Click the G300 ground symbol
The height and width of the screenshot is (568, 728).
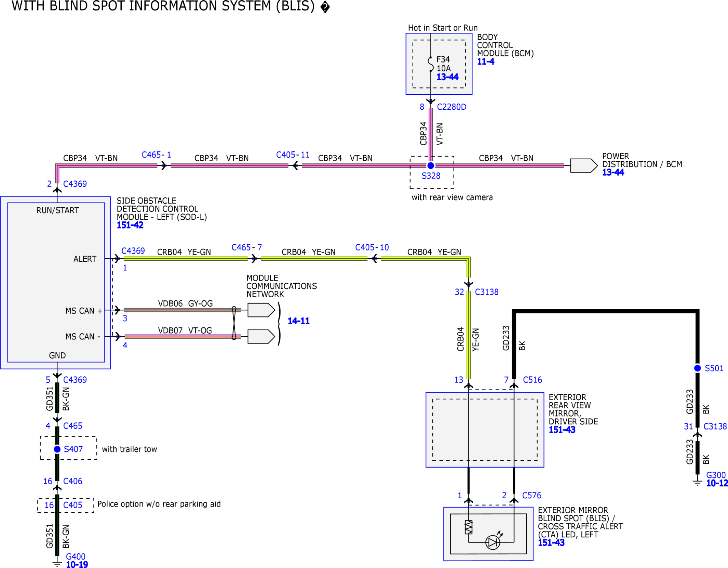(x=697, y=482)
